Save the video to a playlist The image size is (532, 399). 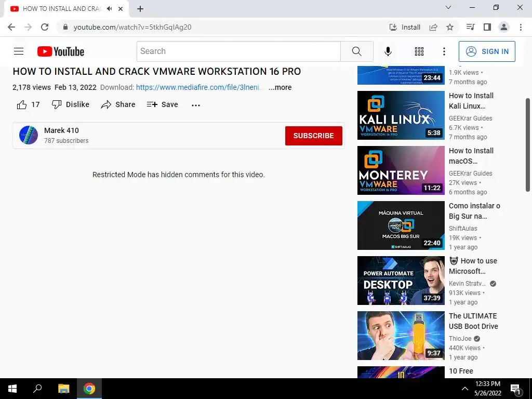(x=162, y=104)
